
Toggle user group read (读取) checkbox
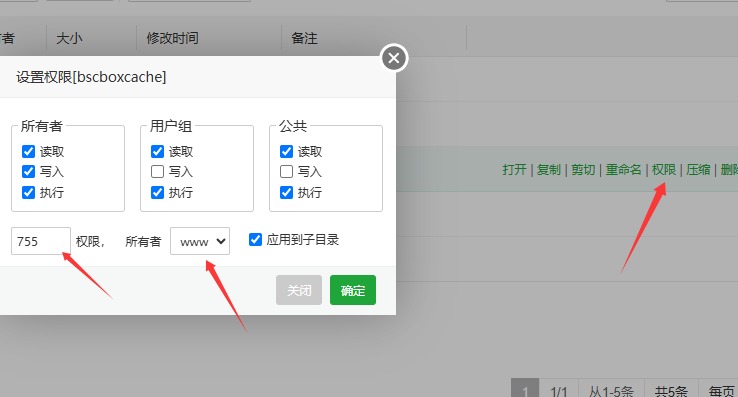tap(157, 151)
